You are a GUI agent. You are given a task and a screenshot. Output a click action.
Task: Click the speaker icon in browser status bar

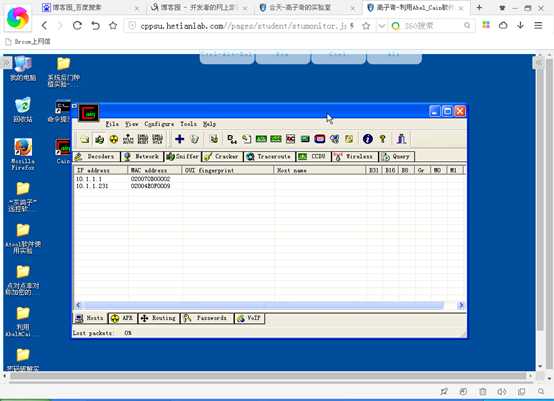502,391
